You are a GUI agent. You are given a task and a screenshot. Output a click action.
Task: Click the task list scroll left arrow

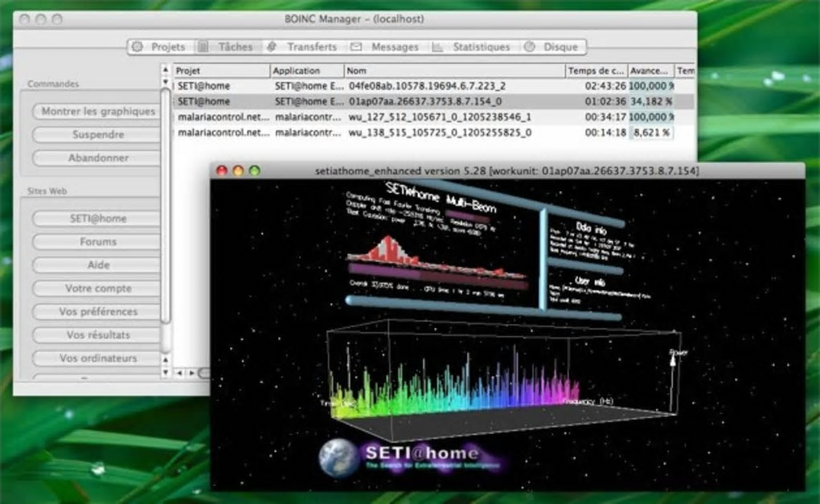click(x=179, y=373)
